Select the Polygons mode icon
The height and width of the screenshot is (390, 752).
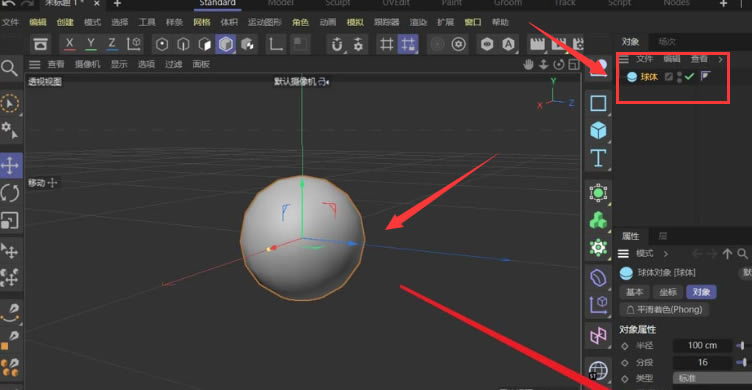click(x=205, y=45)
